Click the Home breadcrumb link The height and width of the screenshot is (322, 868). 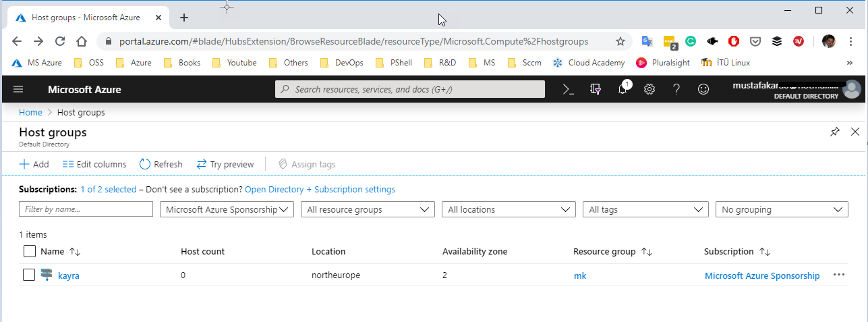[30, 113]
